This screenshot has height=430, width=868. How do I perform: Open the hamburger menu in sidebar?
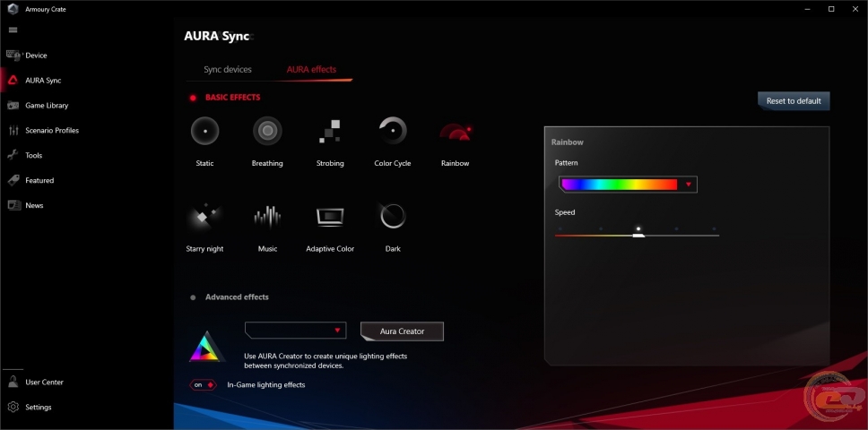tap(13, 30)
